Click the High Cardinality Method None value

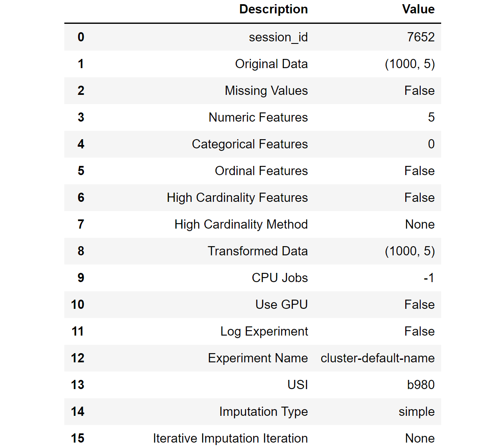pos(420,224)
